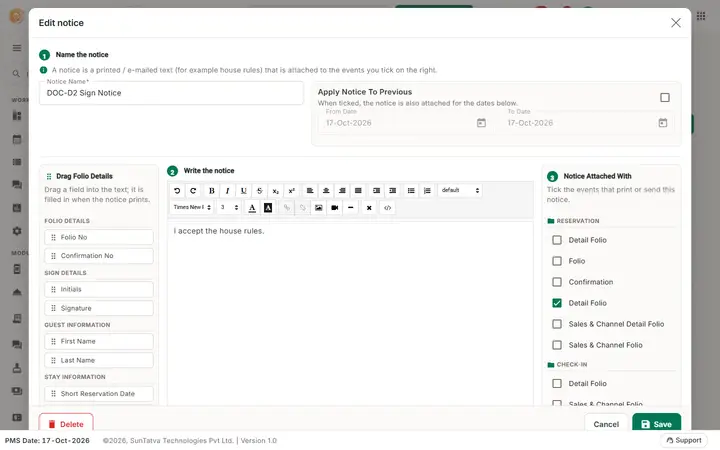Viewport: 720px width, 450px height.
Task: Justify the notice text fully
Action: point(358,191)
